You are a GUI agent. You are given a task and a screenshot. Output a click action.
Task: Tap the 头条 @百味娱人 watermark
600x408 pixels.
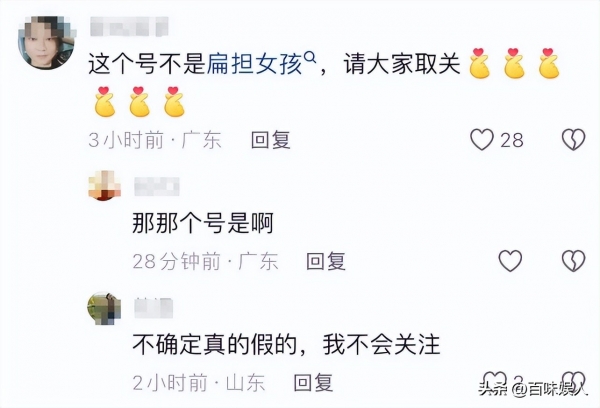(x=532, y=389)
